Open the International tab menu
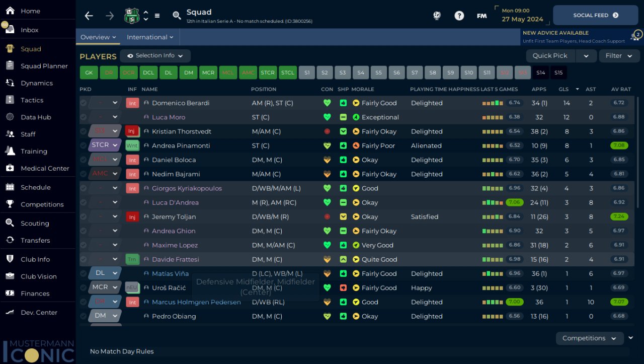Viewport: 644px width, 364px height. (150, 37)
